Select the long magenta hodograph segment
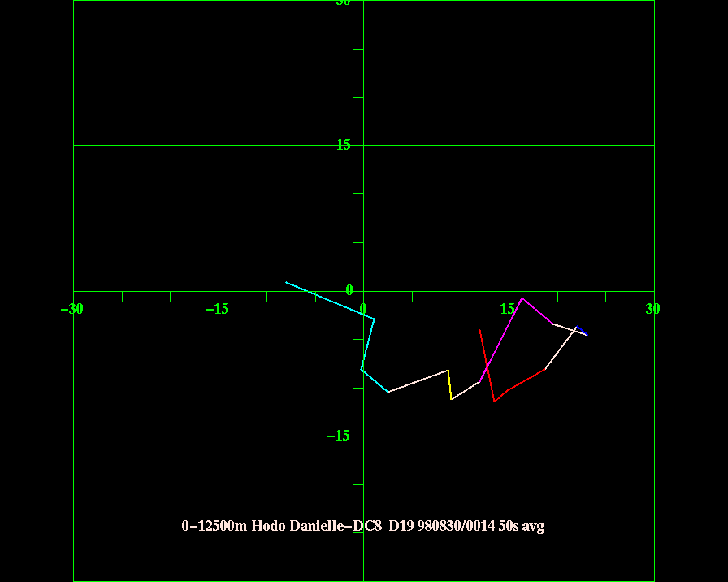The image size is (728, 582). point(500,340)
